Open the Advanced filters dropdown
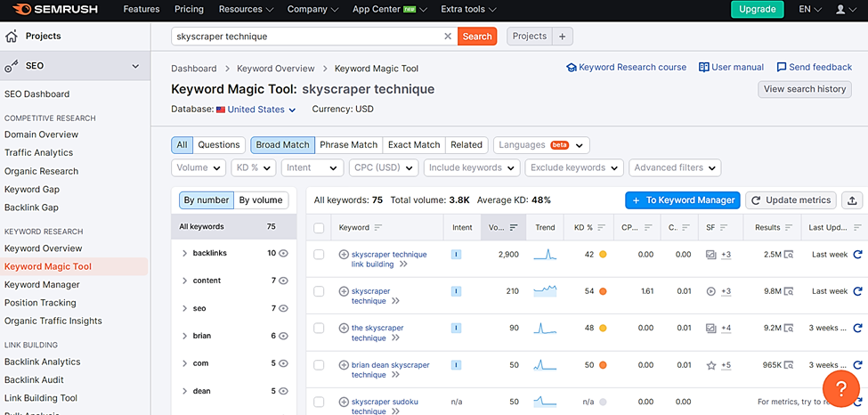Screen dimensions: 868x415 675,168
